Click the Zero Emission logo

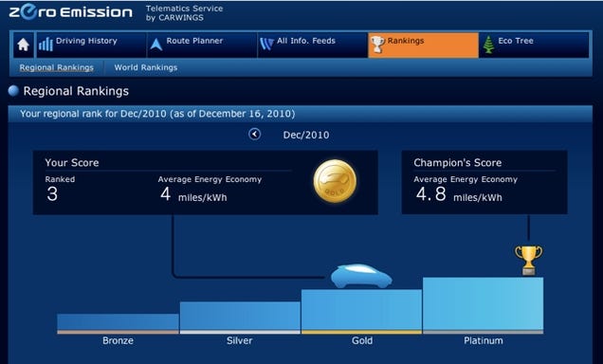click(70, 12)
